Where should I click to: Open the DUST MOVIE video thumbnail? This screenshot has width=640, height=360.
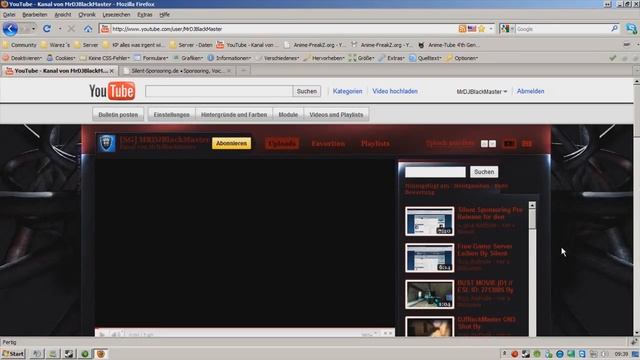click(x=429, y=294)
